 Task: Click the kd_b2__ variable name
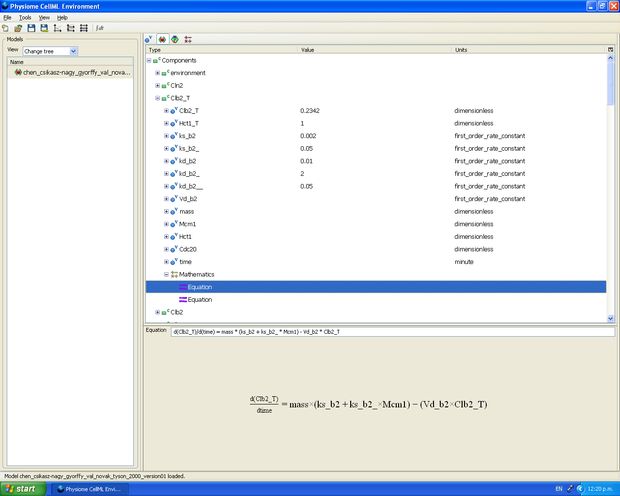coord(191,187)
